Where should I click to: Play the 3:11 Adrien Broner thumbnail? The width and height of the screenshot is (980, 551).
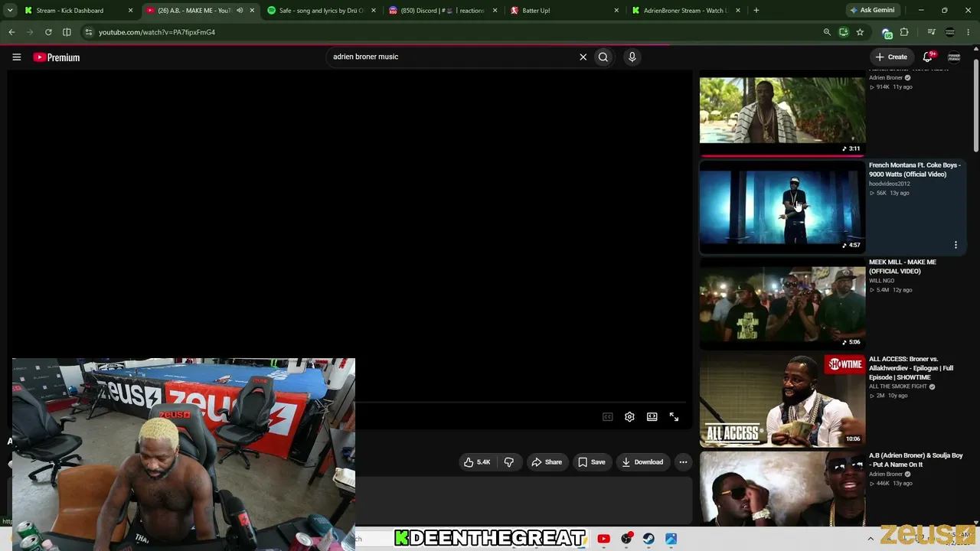[782, 113]
